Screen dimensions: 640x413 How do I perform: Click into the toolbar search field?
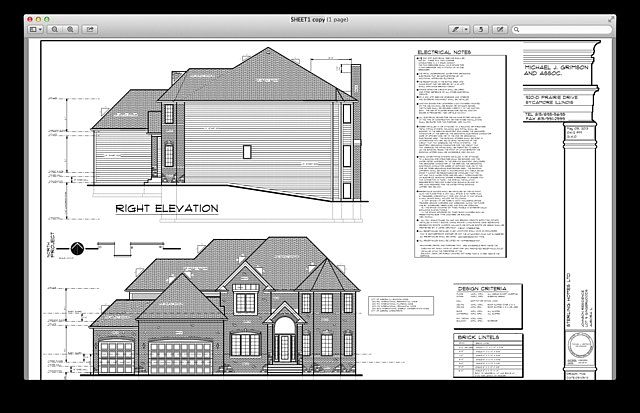(562, 29)
